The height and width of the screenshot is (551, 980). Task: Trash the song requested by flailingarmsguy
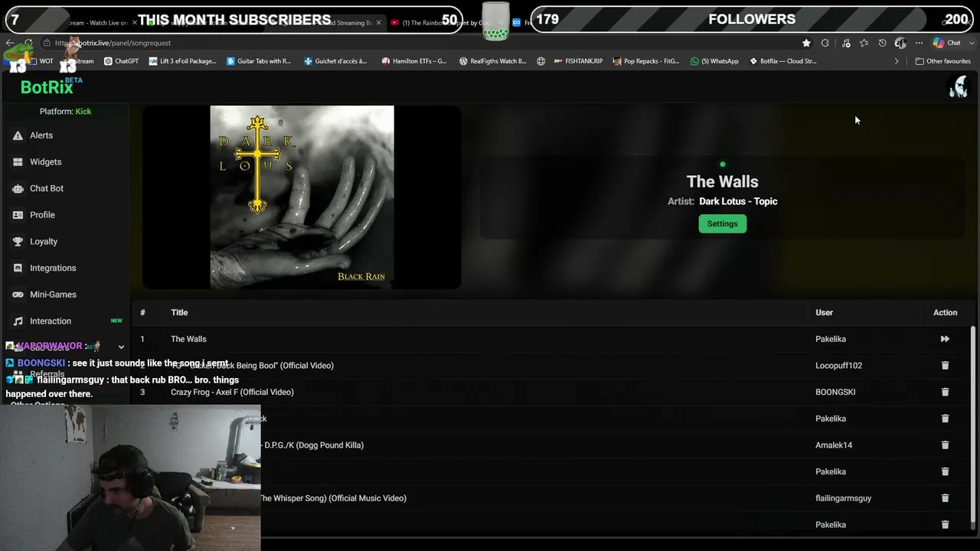(945, 498)
